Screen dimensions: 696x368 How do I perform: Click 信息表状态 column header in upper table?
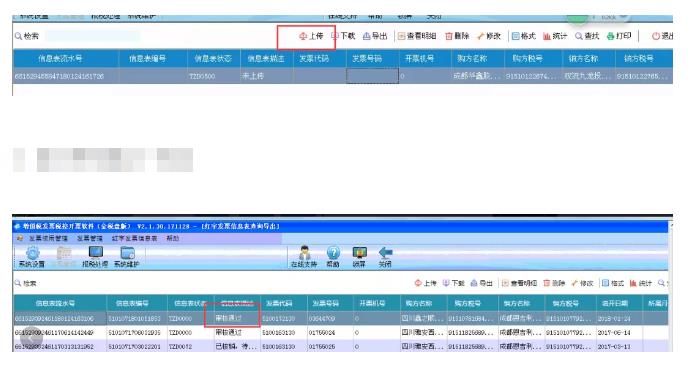[x=213, y=58]
